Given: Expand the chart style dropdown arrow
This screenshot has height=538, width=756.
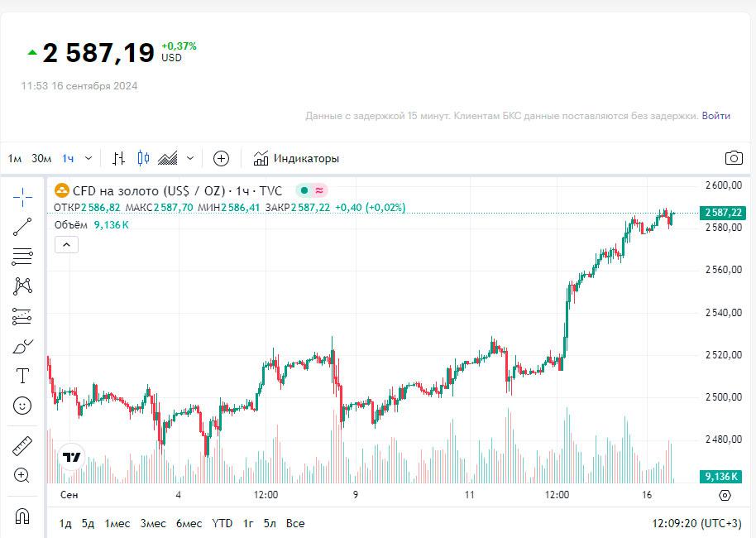Looking at the screenshot, I should point(190,158).
